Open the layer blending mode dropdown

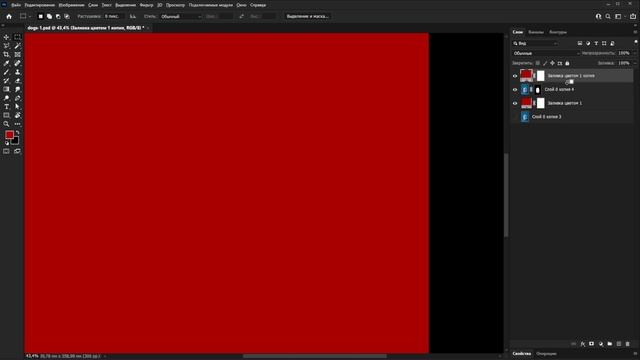tap(546, 53)
